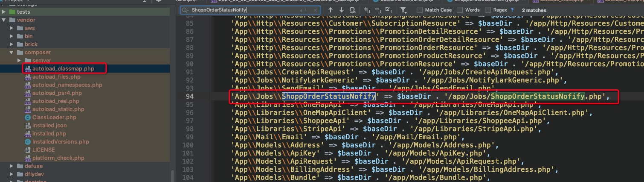This screenshot has width=644, height=182.
Task: Select autoload_namespaces.php in project tree
Action: point(67,85)
